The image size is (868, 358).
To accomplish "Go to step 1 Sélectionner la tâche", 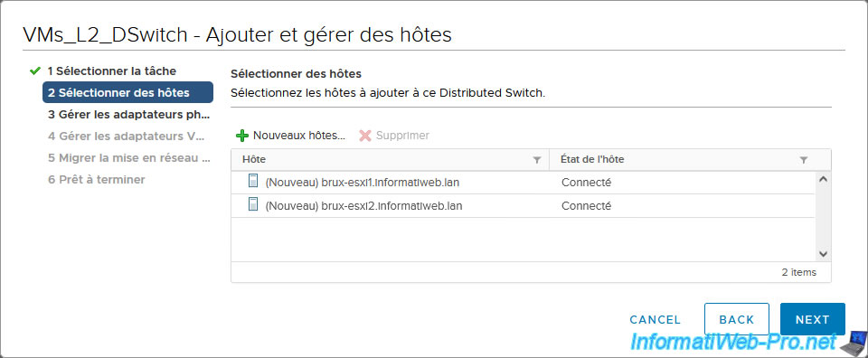I will click(112, 71).
